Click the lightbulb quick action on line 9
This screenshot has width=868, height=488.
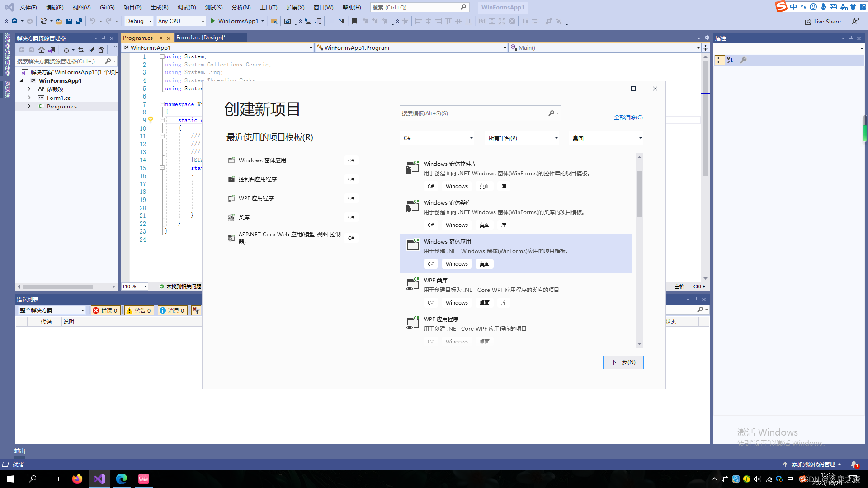(x=151, y=120)
